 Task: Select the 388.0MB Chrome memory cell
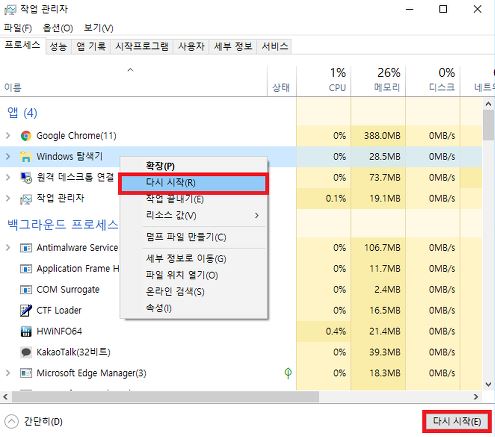[378, 136]
